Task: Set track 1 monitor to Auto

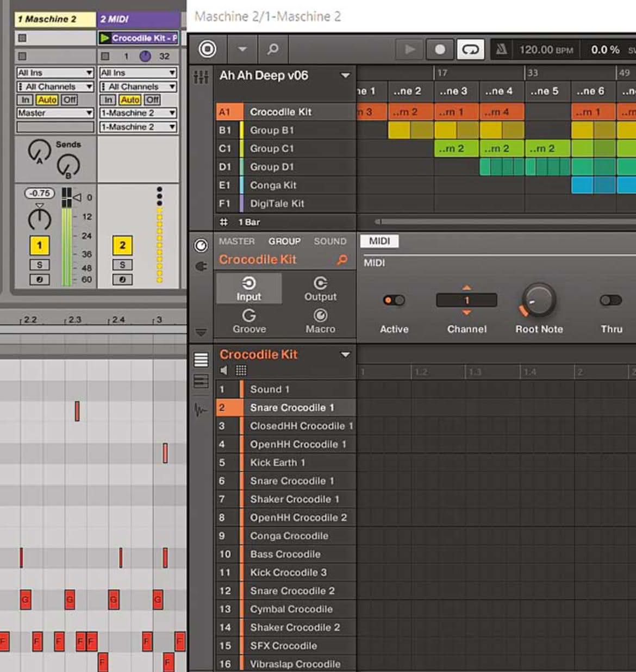Action: click(47, 99)
